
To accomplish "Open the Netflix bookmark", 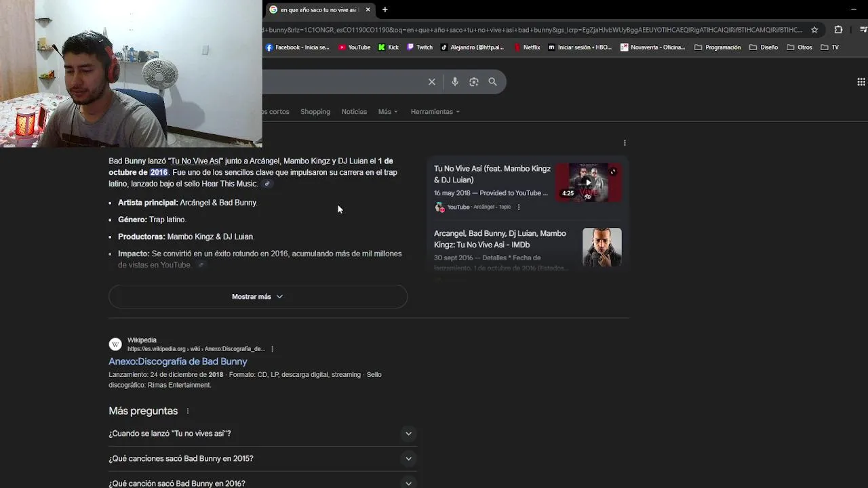I will tap(527, 47).
